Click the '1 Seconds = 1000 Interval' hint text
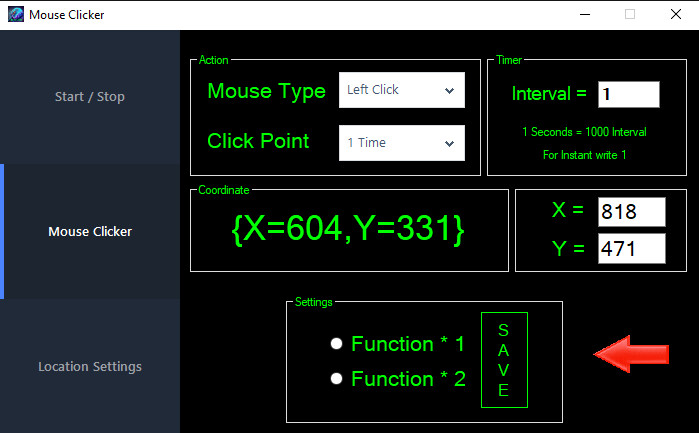Screen dimensions: 699x433 click(584, 132)
